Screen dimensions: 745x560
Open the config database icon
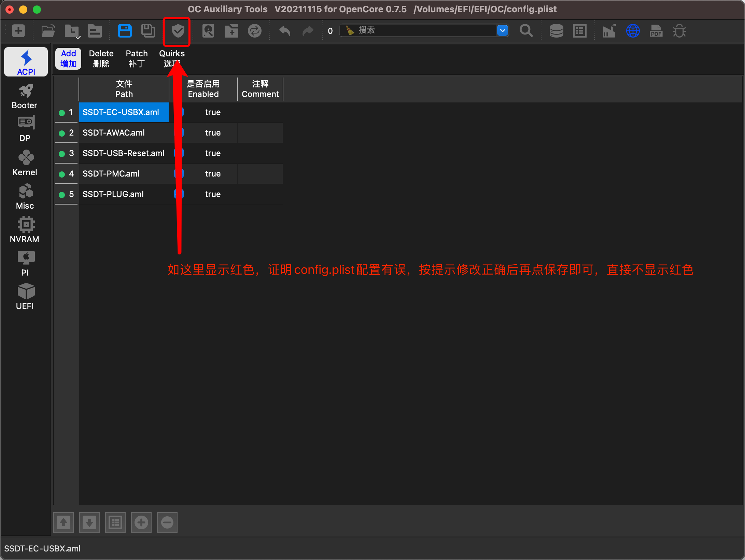coord(556,31)
